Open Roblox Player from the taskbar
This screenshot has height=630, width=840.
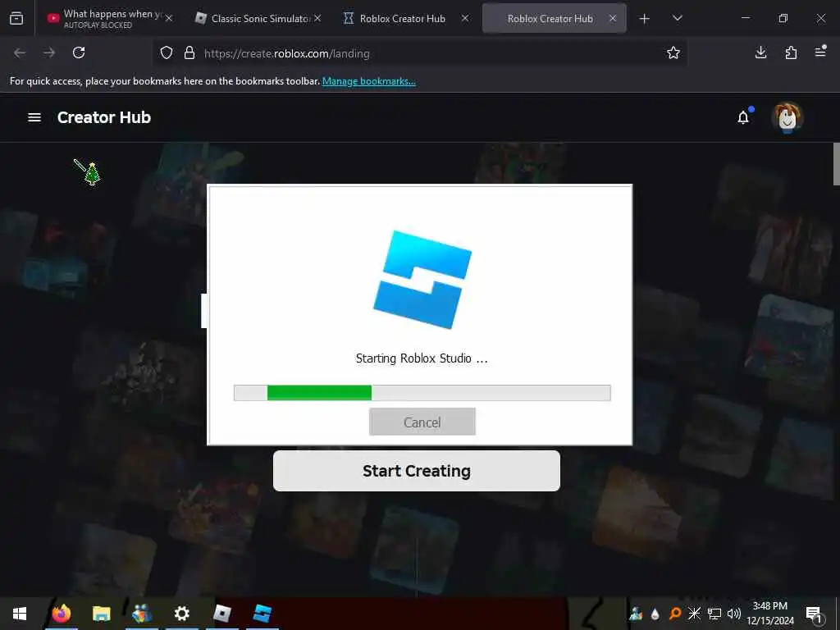click(221, 614)
